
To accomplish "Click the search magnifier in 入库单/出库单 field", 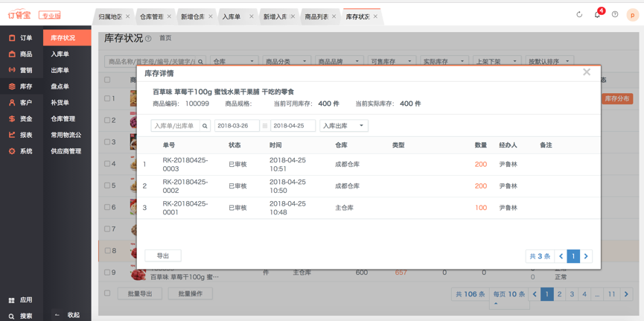I will click(205, 126).
